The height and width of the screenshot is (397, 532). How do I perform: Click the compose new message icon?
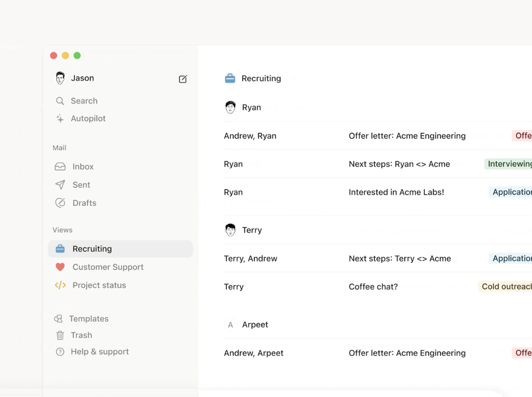[x=183, y=79]
